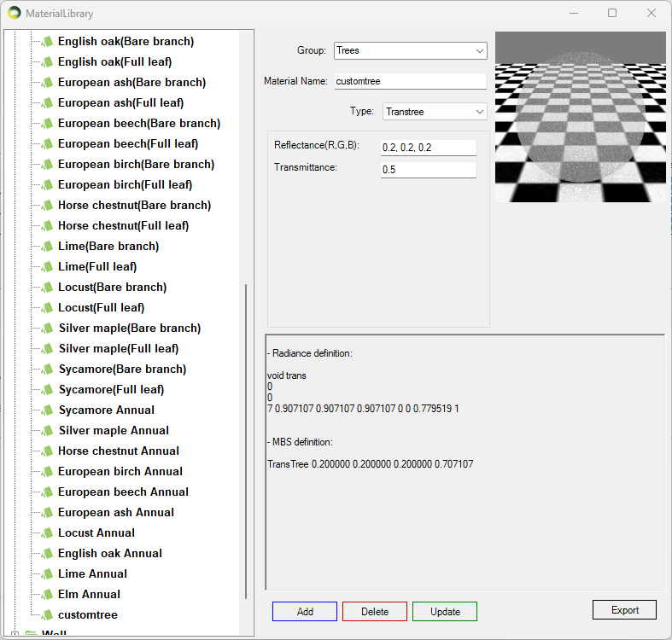Screen dimensions: 672x640
Task: Click the icon beside Sycamore(Full leaf)
Action: (48, 389)
